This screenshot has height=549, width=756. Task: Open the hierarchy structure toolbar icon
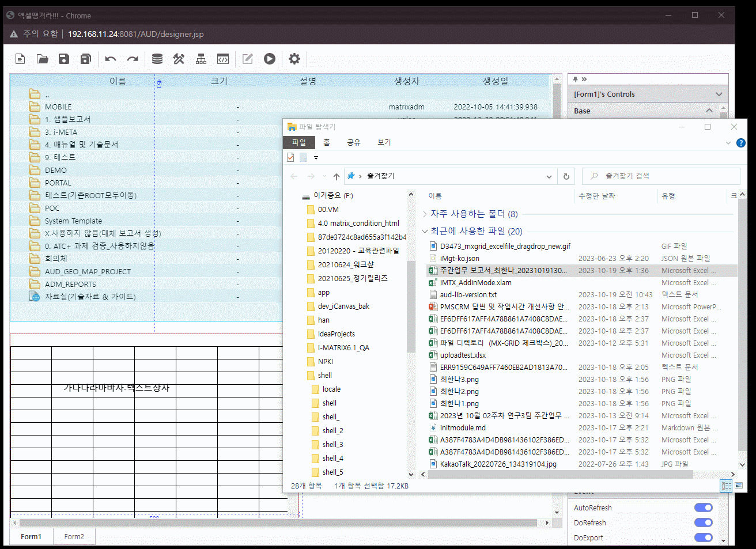pos(201,59)
